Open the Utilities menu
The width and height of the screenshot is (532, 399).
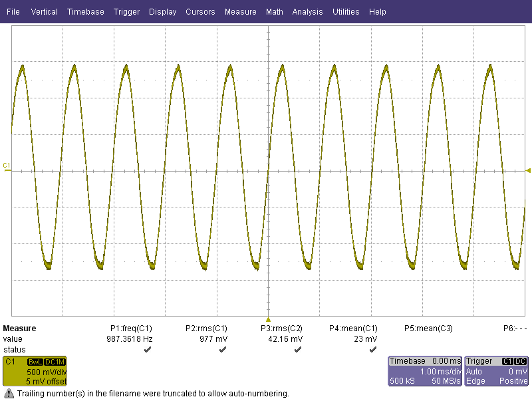pos(346,12)
